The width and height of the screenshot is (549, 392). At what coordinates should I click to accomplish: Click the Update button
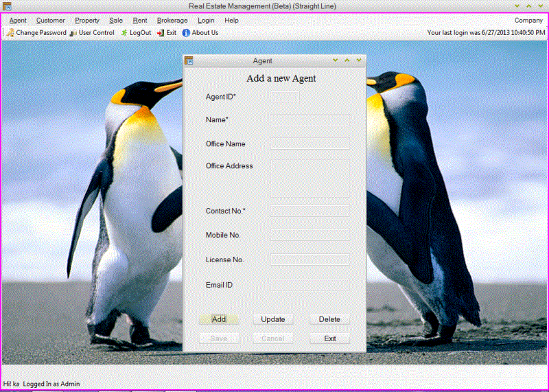[273, 319]
